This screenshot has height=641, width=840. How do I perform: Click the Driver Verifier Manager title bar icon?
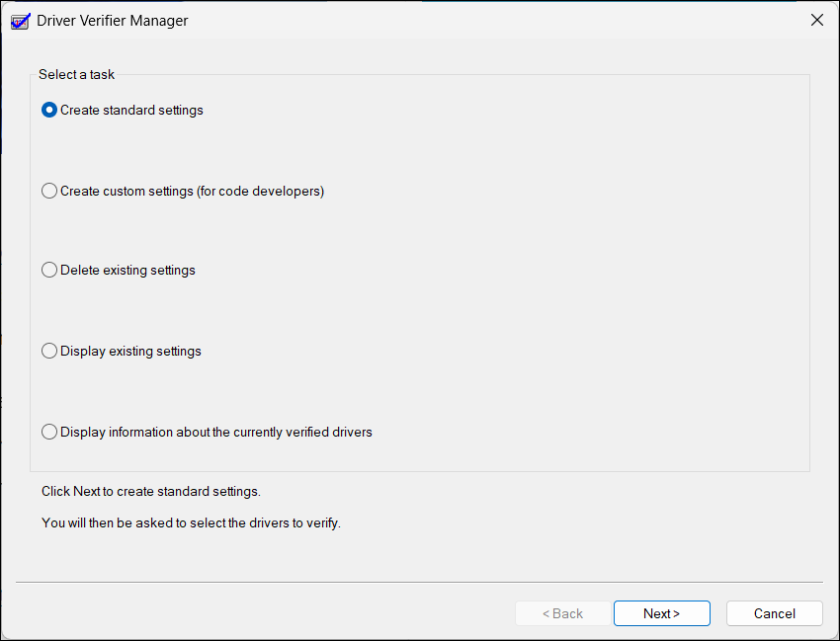(20, 20)
